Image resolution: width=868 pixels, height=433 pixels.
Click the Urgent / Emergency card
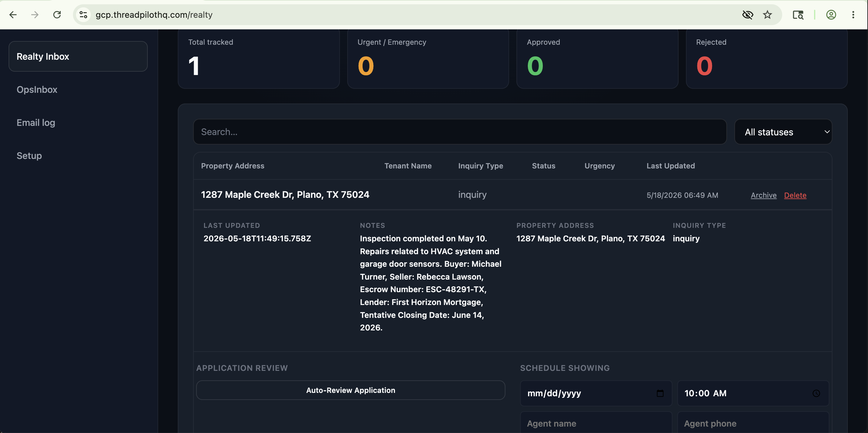click(428, 58)
